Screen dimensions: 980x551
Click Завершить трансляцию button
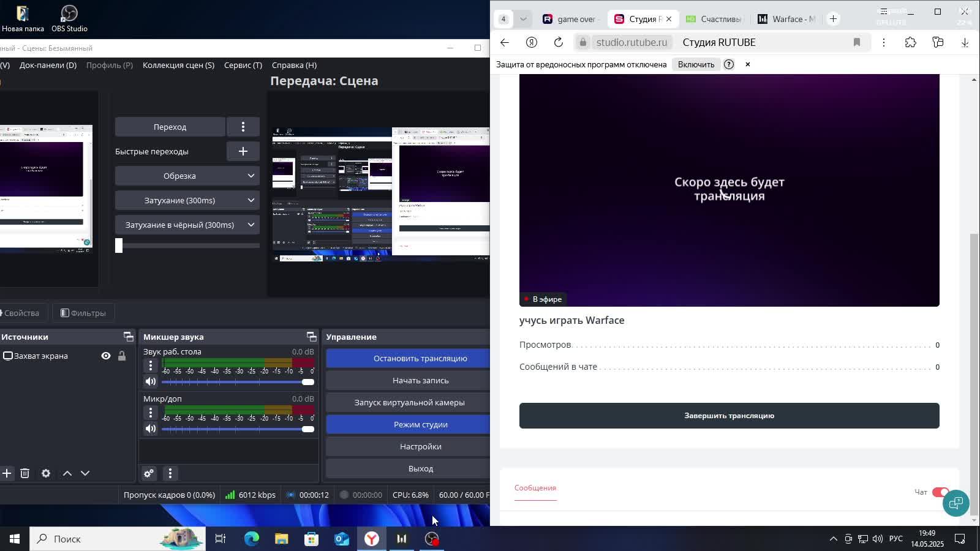tap(729, 416)
